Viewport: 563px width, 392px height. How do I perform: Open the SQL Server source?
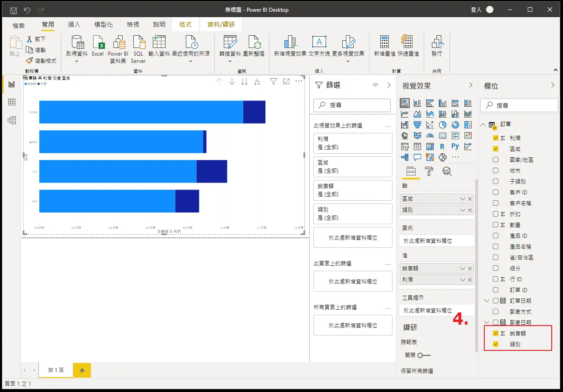point(138,49)
